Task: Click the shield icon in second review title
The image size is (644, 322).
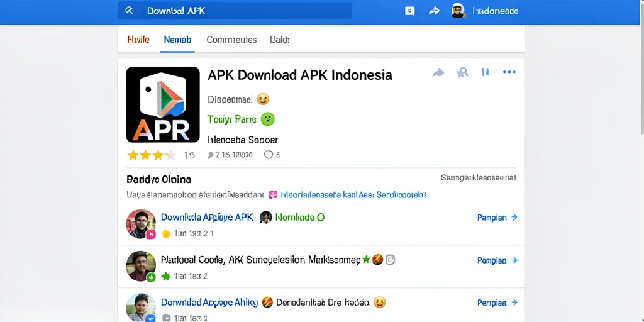Action: point(390,260)
